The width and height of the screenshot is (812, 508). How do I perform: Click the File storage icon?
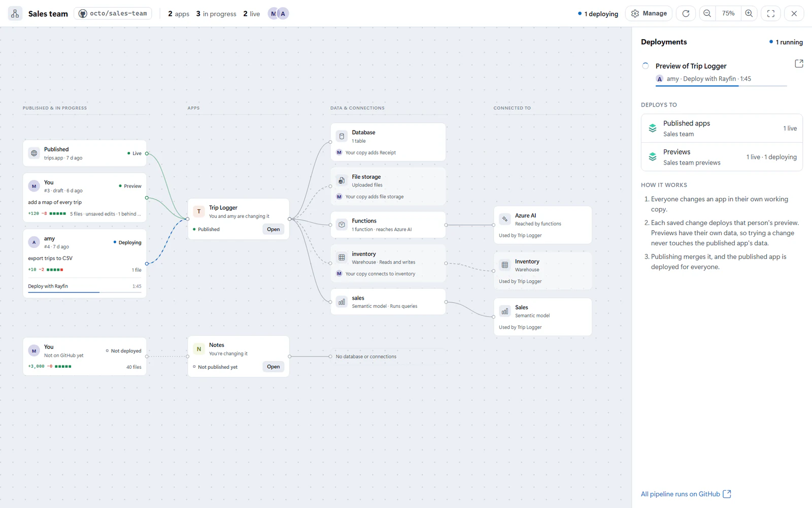(342, 180)
